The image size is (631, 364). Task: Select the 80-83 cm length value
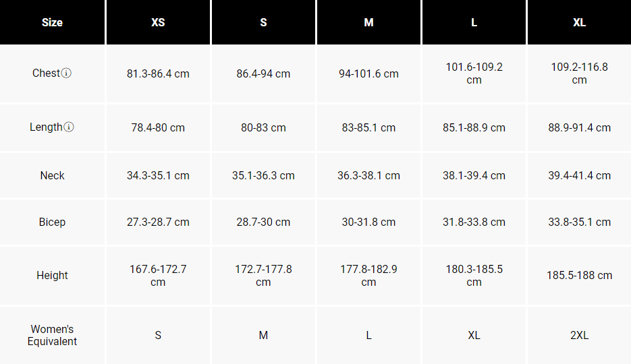coord(264,128)
